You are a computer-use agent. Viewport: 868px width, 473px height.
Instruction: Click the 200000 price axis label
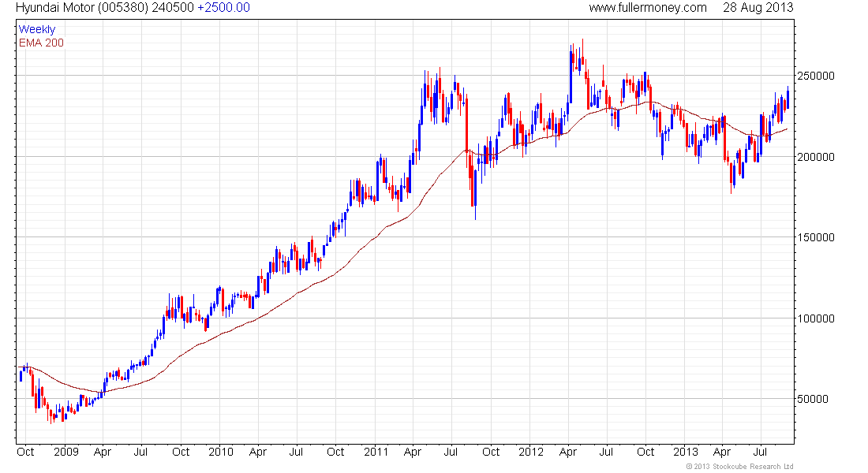click(815, 157)
